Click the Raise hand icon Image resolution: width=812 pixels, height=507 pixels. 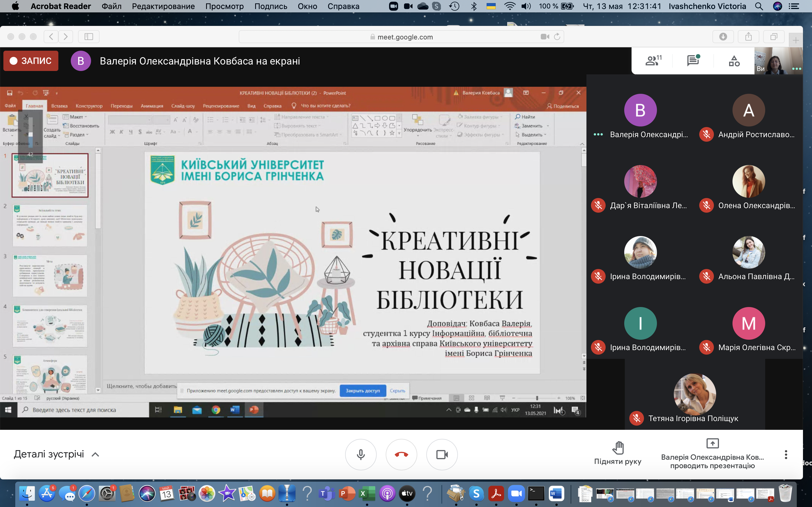pyautogui.click(x=617, y=448)
